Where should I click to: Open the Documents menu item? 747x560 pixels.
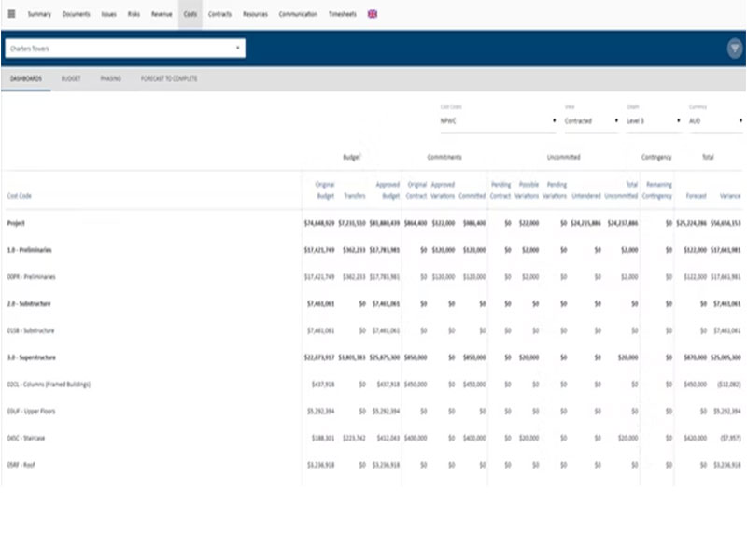[x=77, y=15]
